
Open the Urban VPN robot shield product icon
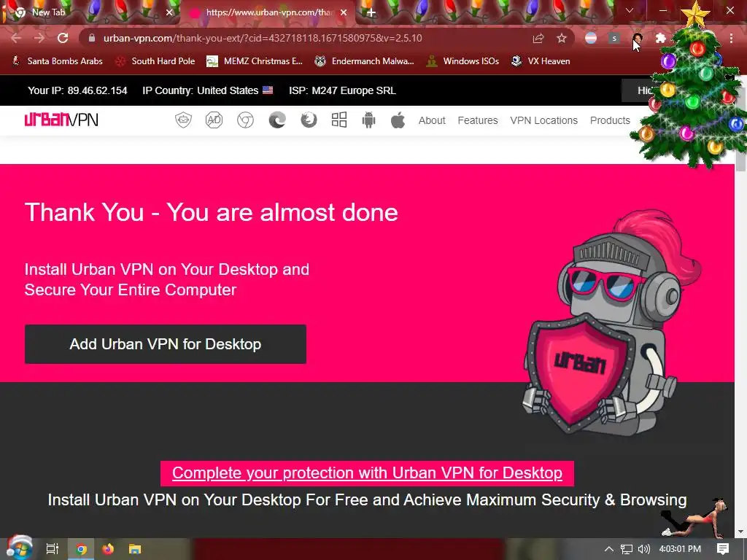pos(183,120)
